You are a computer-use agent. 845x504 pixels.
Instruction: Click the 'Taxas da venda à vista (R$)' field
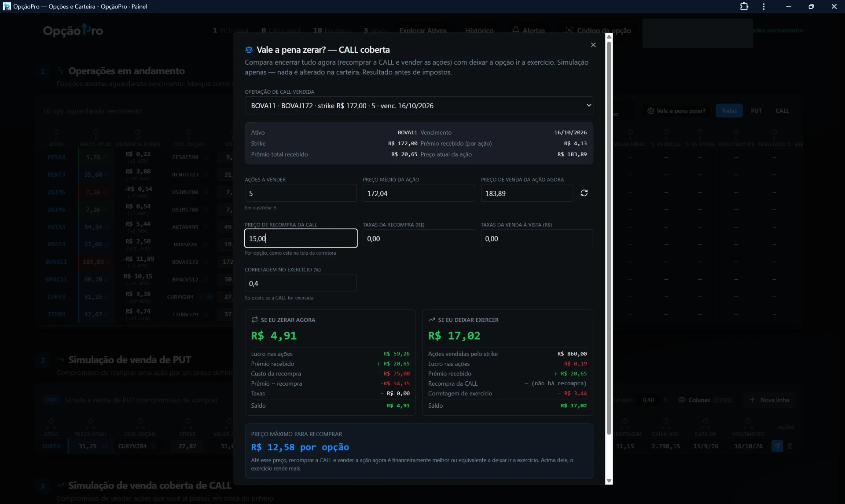[x=537, y=238]
